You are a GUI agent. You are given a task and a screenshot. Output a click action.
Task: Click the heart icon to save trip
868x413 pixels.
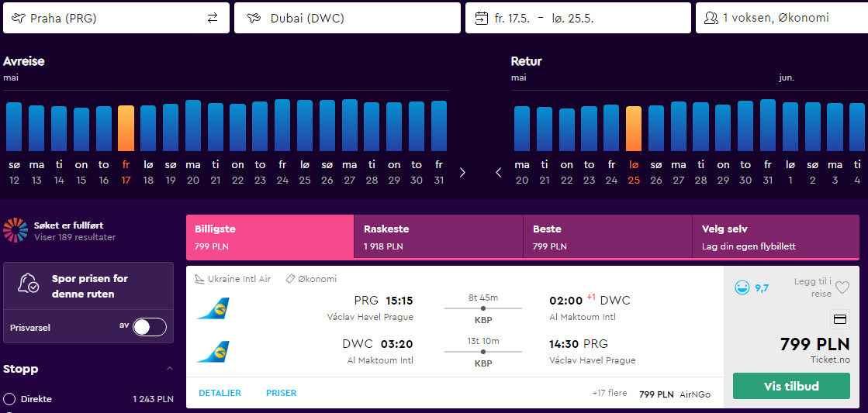click(842, 287)
